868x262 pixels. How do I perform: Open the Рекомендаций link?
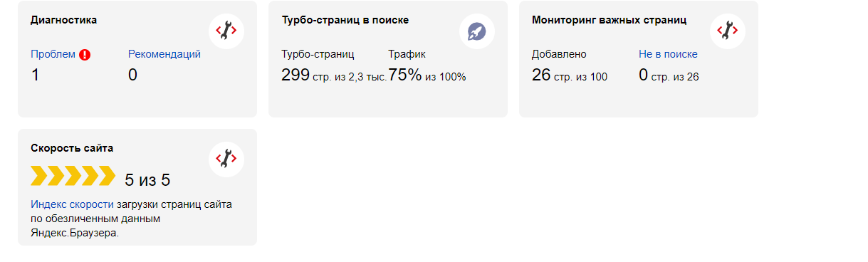pos(164,54)
